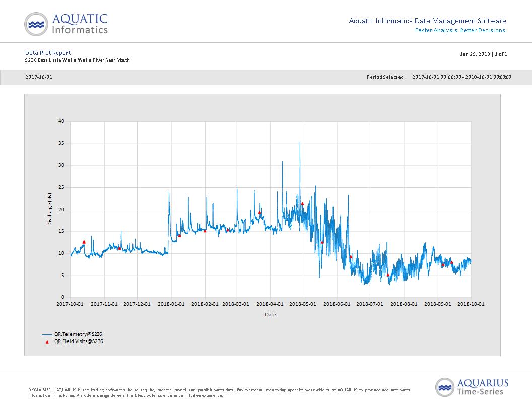
Task: Click the 2018-07-01 x-axis label
Action: pos(370,304)
